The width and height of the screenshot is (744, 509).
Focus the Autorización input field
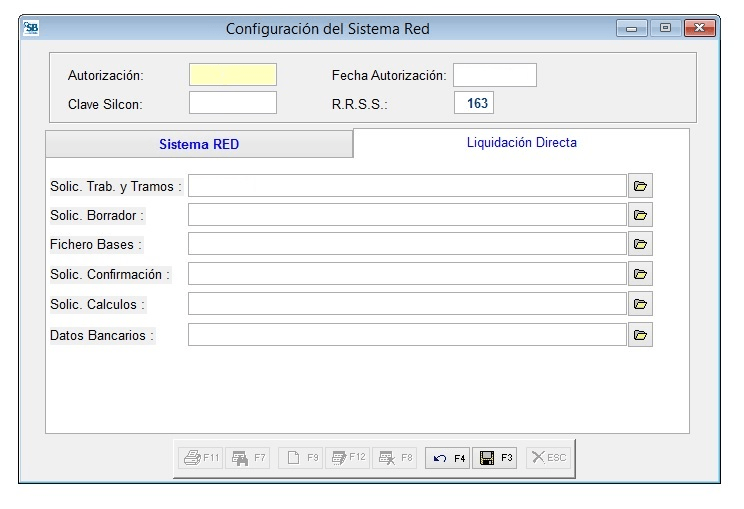(x=233, y=74)
